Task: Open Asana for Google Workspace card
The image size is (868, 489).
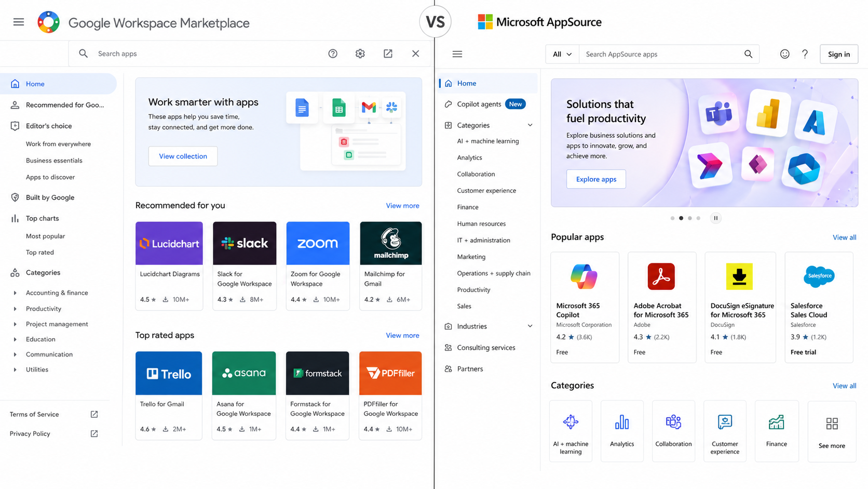Action: point(244,395)
